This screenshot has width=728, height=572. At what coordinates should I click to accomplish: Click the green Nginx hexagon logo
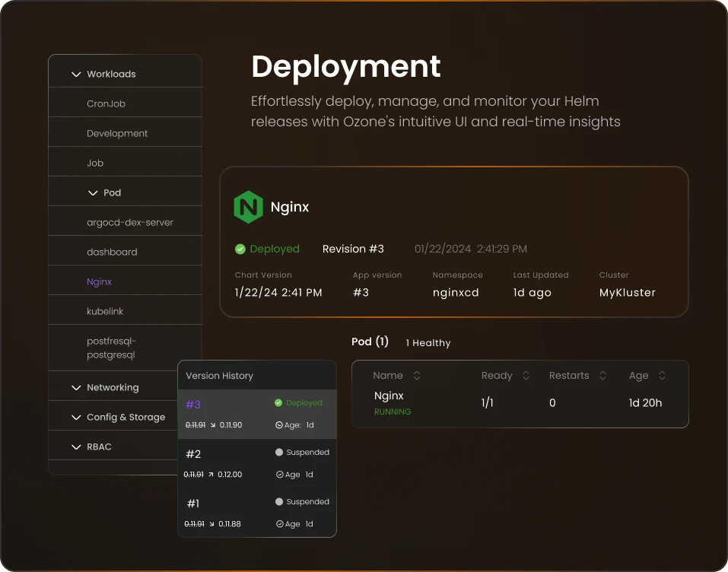click(x=248, y=208)
